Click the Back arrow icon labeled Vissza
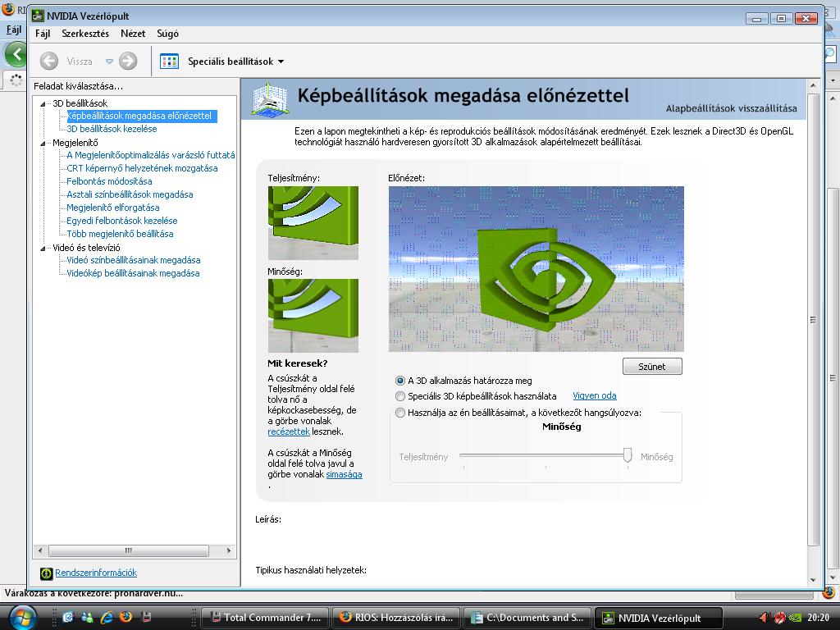 (49, 61)
